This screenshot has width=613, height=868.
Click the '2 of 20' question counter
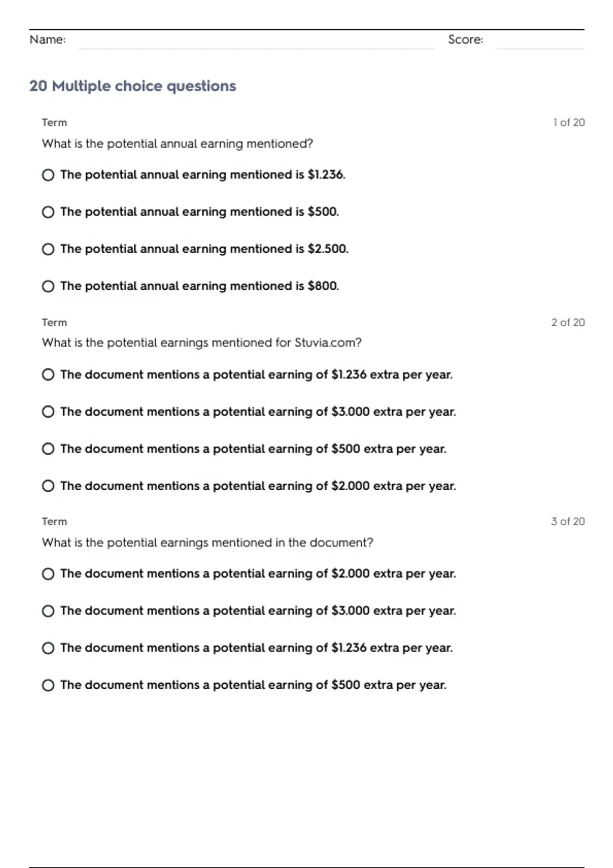point(568,322)
